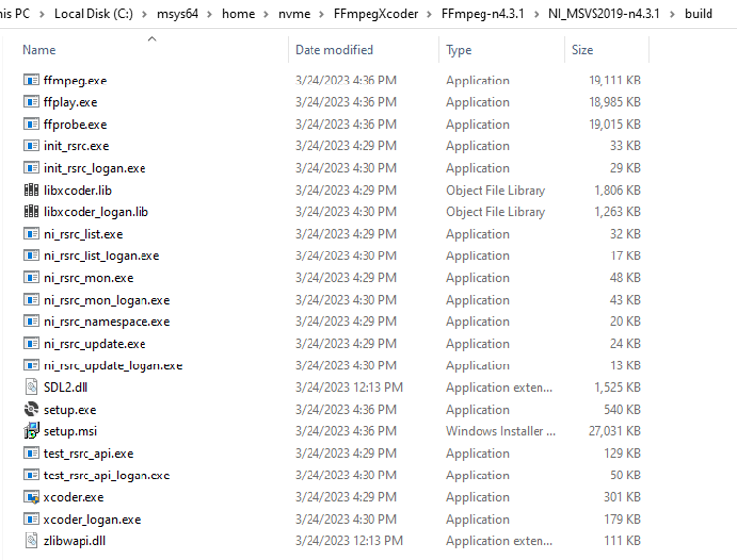Navigate to NI_MSVS2019-n4.3.1 folder in breadcrumb
The image size is (737, 560).
pyautogui.click(x=604, y=13)
